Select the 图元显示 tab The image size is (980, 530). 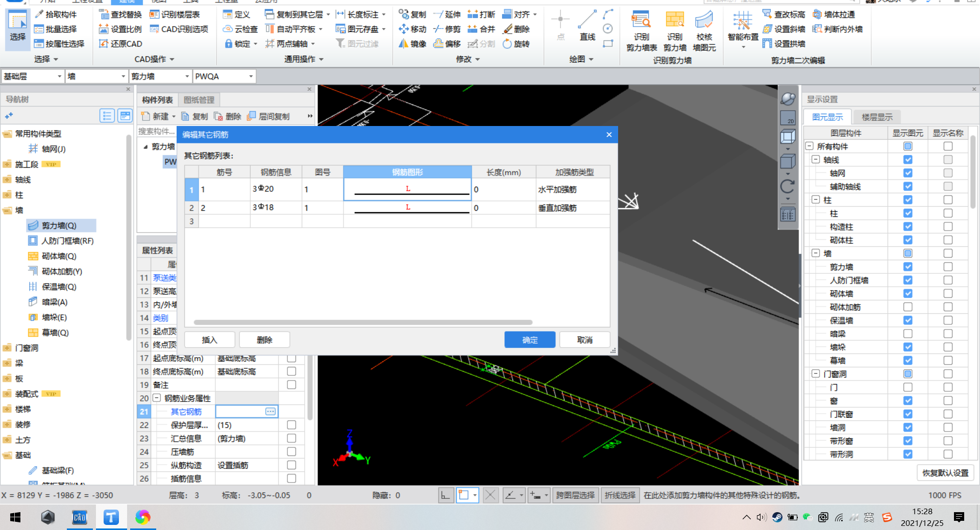(827, 117)
